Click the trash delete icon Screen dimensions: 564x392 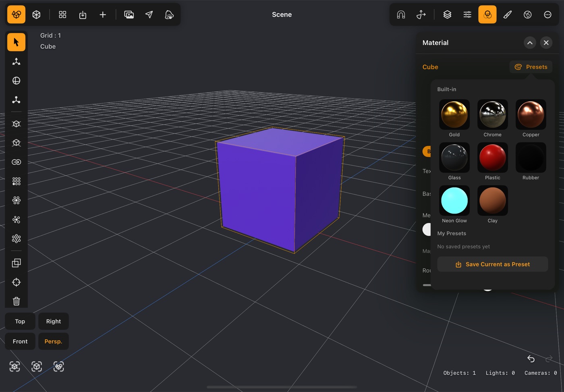coord(16,301)
